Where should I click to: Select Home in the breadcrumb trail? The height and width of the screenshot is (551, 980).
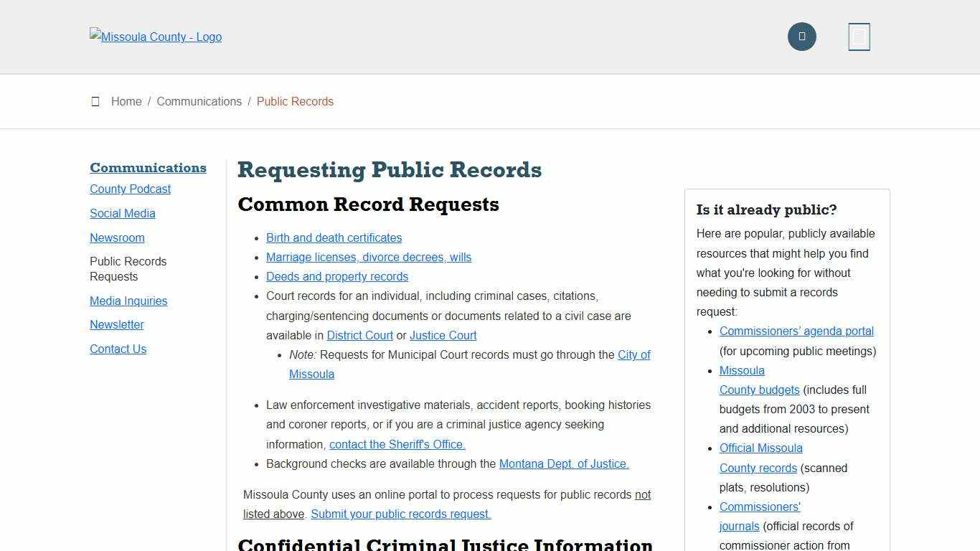pos(126,101)
